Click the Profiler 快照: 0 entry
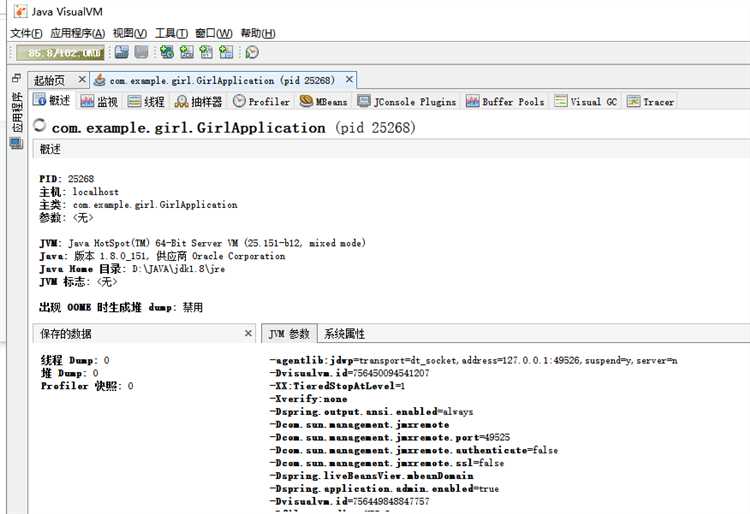 87,386
